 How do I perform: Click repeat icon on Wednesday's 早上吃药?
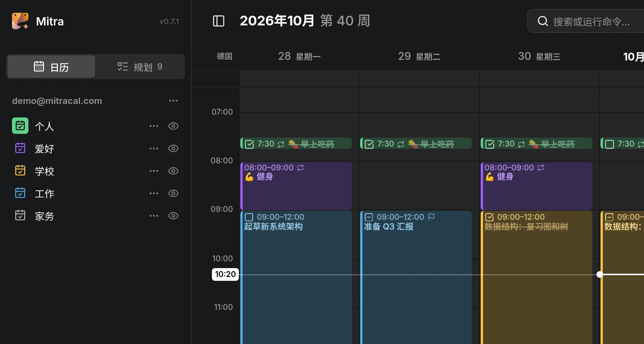[521, 144]
